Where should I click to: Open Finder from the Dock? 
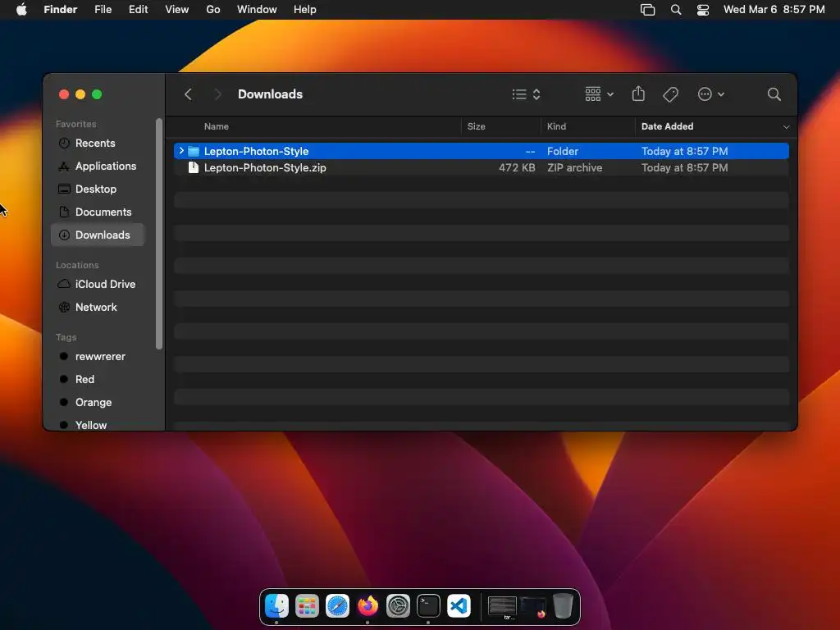point(277,606)
